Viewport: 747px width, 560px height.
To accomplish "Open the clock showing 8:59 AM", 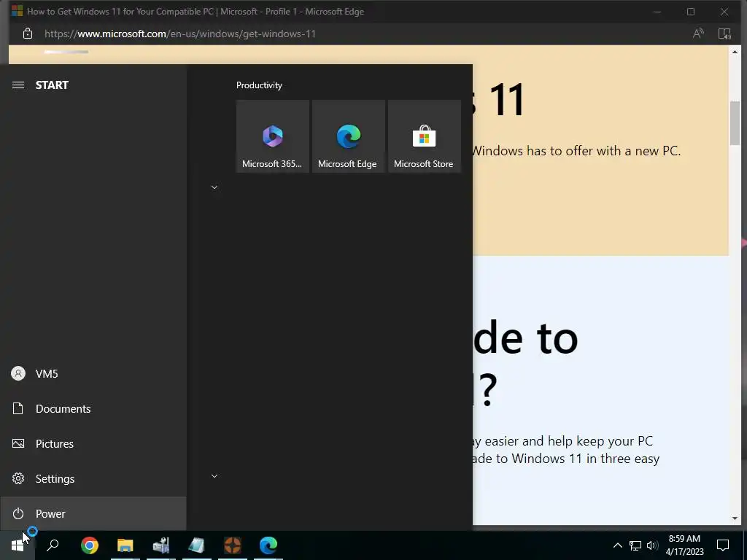I will (684, 545).
